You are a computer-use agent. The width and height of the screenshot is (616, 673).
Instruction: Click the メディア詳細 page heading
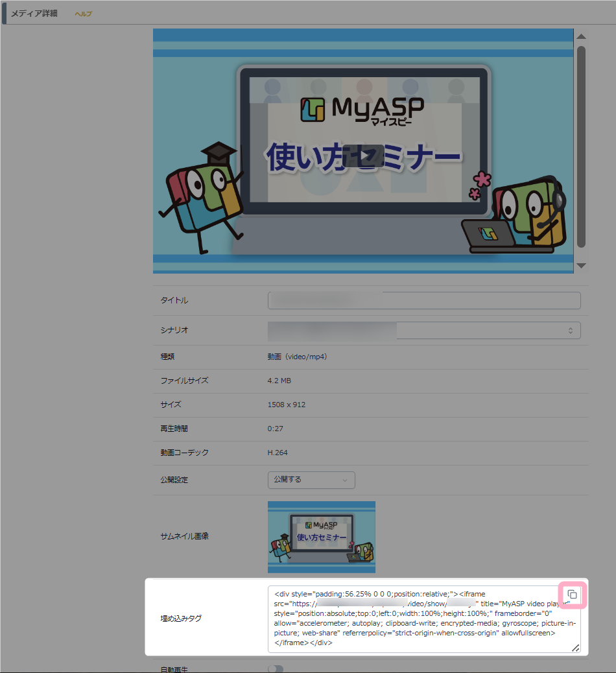pos(34,14)
